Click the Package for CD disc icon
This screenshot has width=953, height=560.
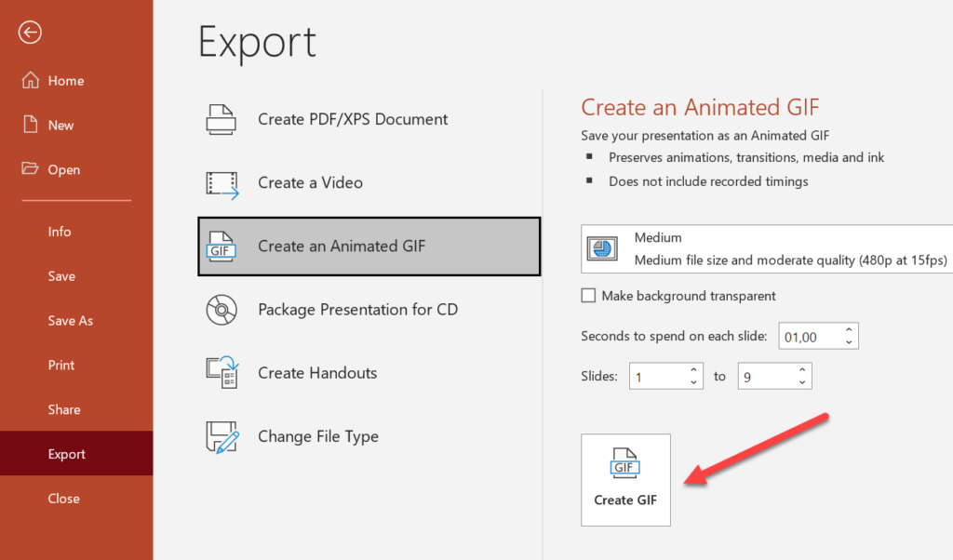pos(221,310)
